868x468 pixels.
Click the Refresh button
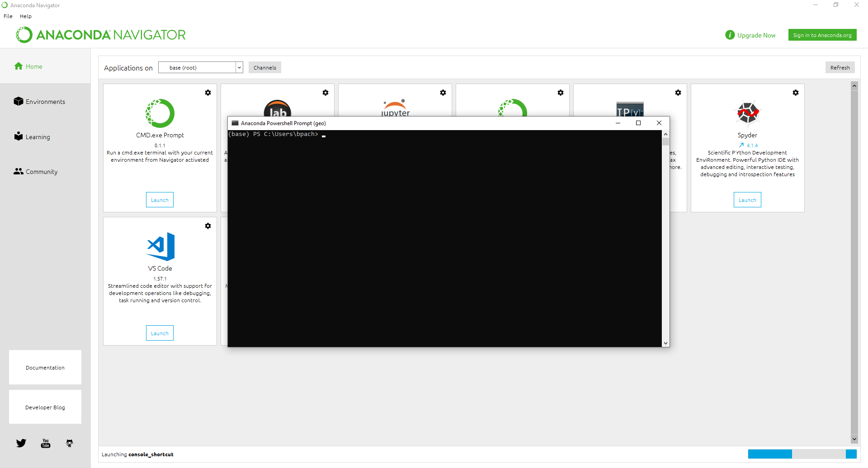pos(840,67)
